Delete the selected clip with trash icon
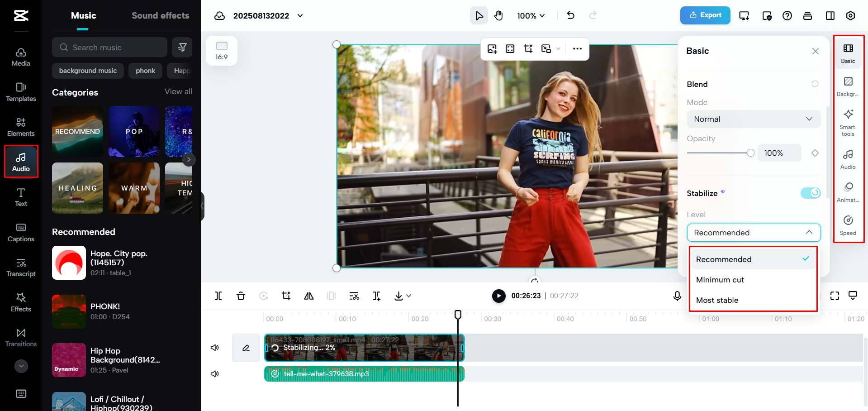868x411 pixels. (241, 296)
